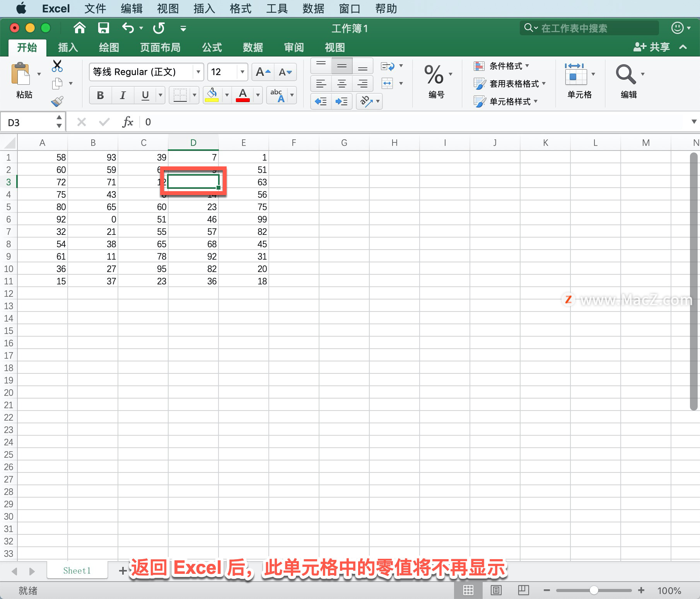Expand fill color dropdown arrow
Viewport: 700px width, 599px height.
tap(227, 95)
